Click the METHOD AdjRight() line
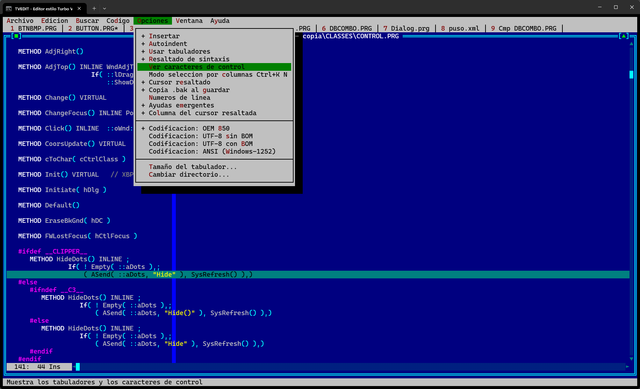 [x=51, y=51]
